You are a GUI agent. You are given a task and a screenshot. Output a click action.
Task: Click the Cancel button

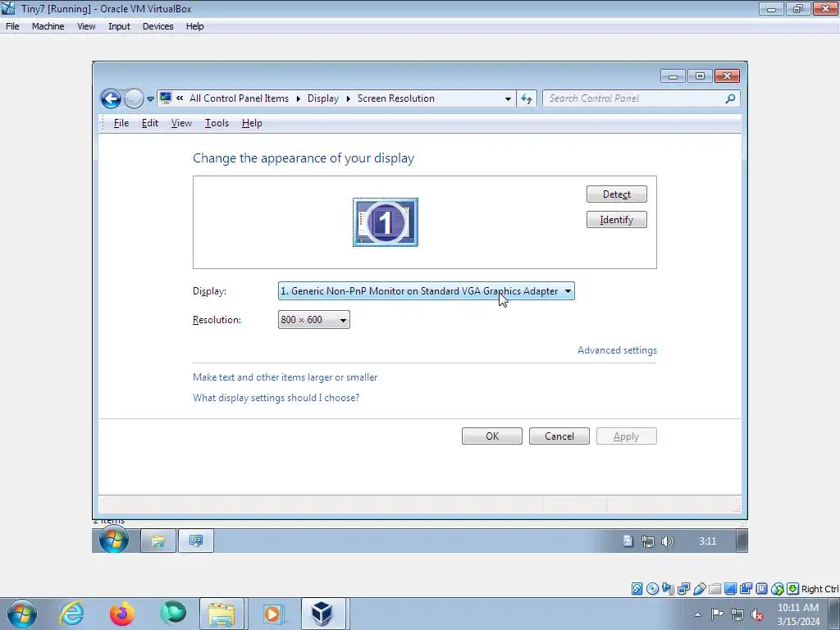(x=559, y=436)
